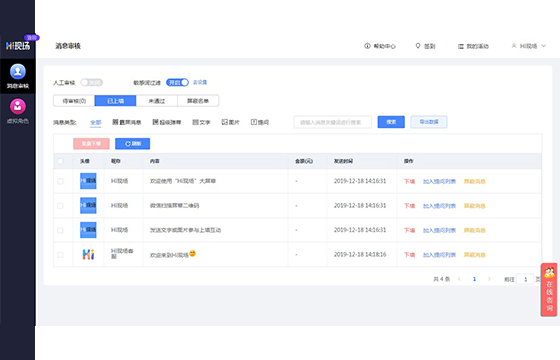The image size is (560, 360).
Task: Click 屏蔽消息 for 欢迎来到Hi现场 row
Action: coord(475,255)
